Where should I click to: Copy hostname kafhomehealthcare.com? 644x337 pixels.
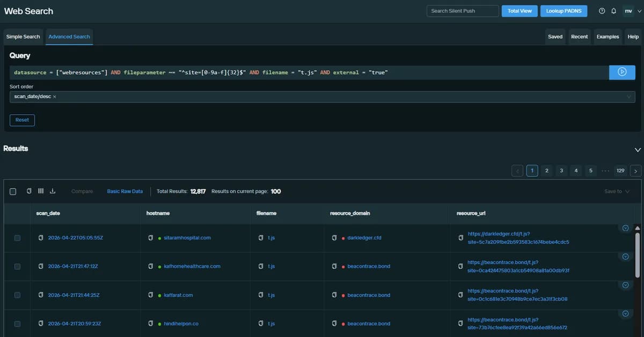[x=151, y=266]
